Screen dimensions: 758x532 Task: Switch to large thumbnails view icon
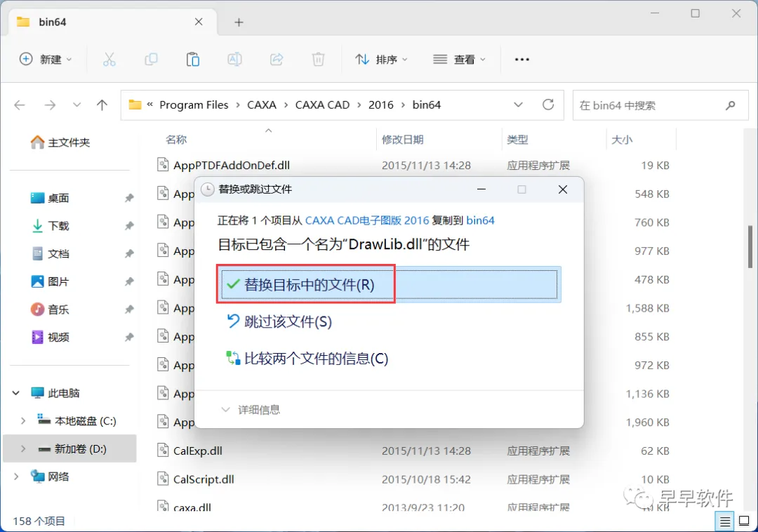(x=745, y=521)
